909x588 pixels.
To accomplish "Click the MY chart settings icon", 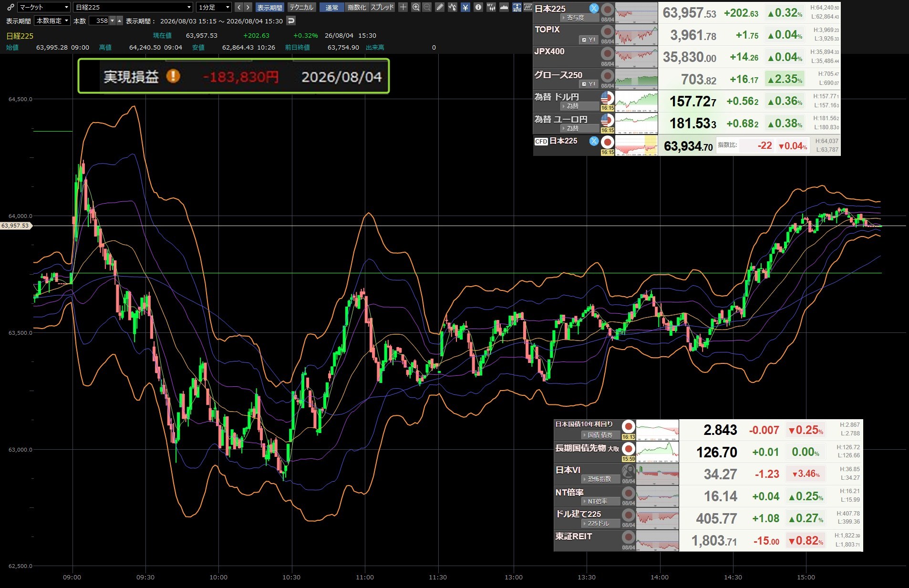I will coord(491,7).
